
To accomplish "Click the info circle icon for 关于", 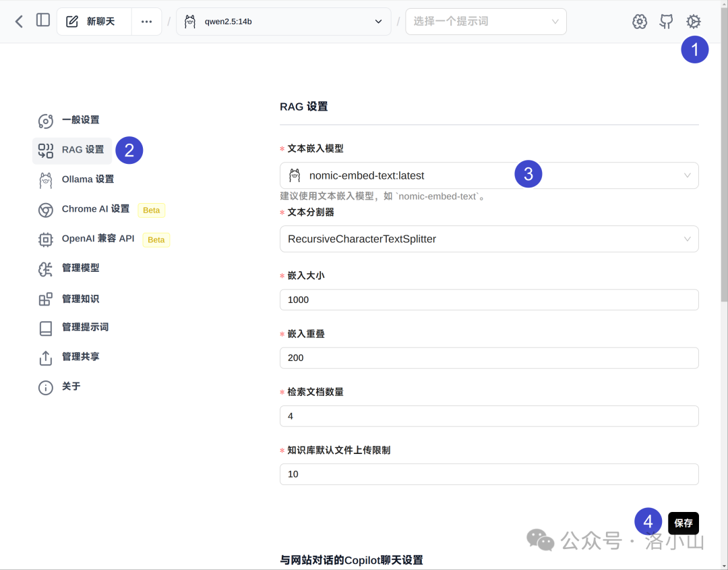I will click(46, 388).
